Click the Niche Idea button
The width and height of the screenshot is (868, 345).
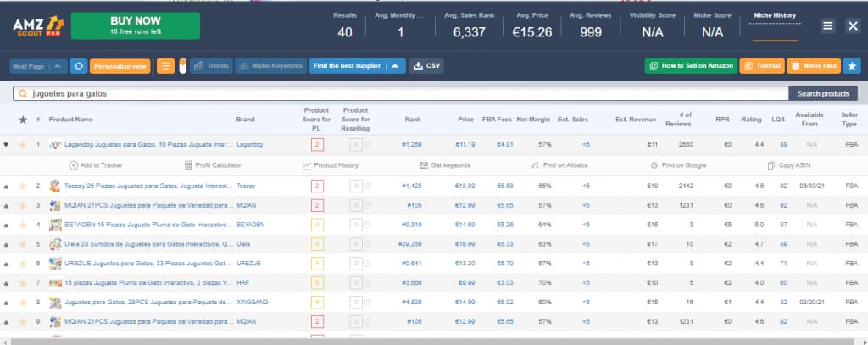coord(814,66)
